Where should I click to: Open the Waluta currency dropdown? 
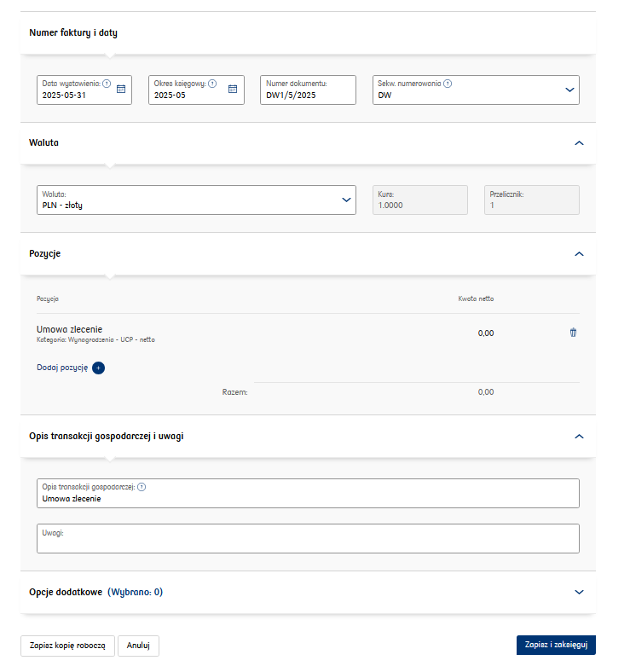click(x=196, y=200)
